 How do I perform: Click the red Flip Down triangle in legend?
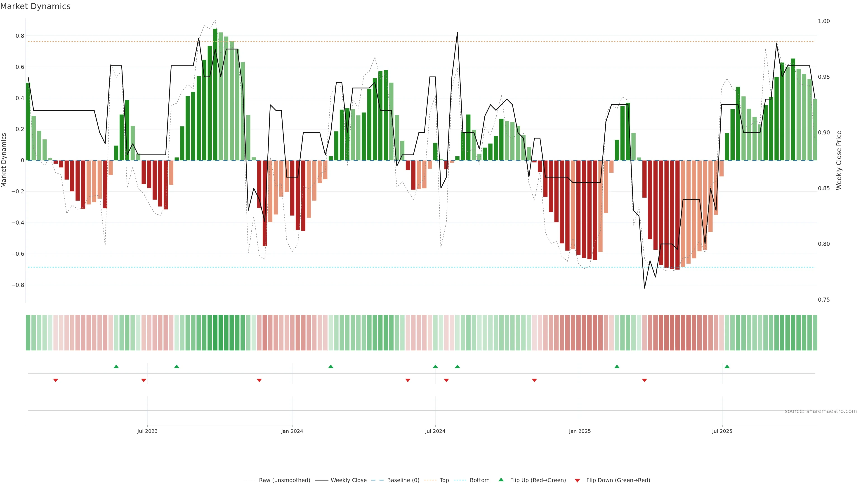[577, 480]
